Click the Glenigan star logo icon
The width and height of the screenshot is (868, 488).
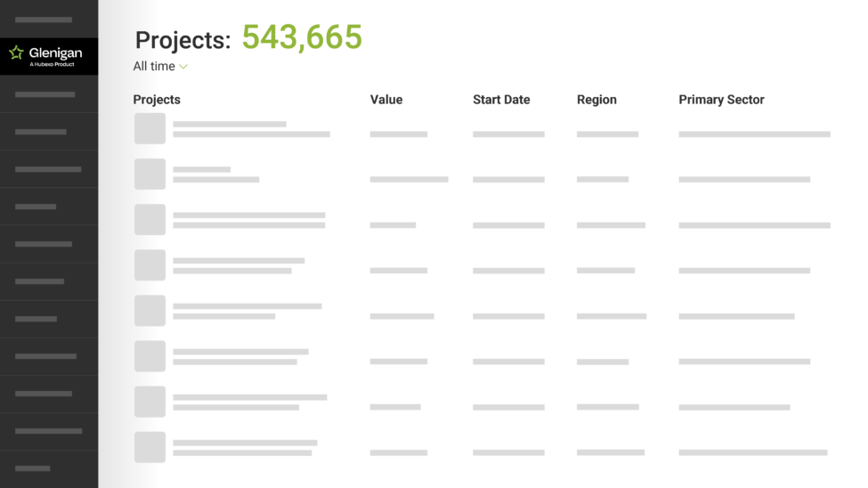click(x=16, y=53)
